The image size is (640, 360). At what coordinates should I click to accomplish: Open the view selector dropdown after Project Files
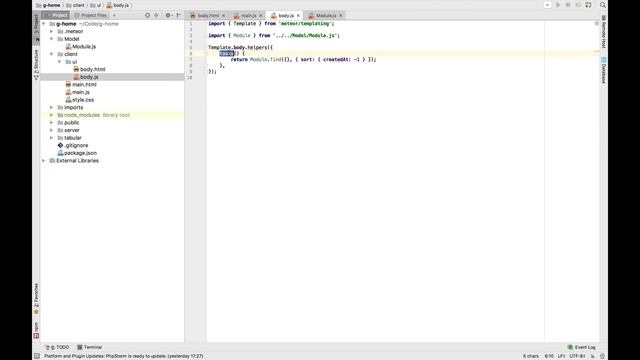pos(114,15)
